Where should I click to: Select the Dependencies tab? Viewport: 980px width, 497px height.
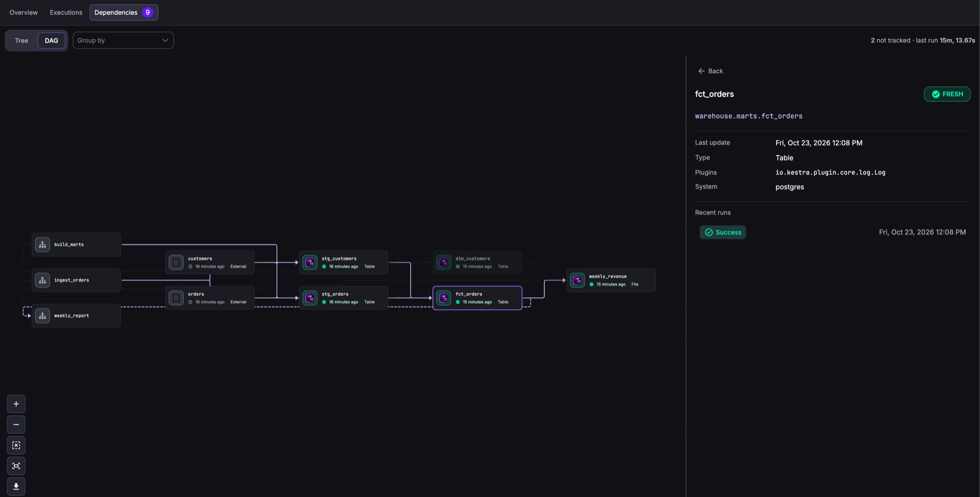point(124,12)
